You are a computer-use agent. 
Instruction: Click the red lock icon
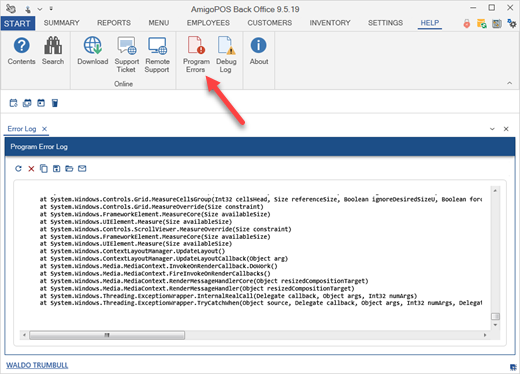pos(467,23)
